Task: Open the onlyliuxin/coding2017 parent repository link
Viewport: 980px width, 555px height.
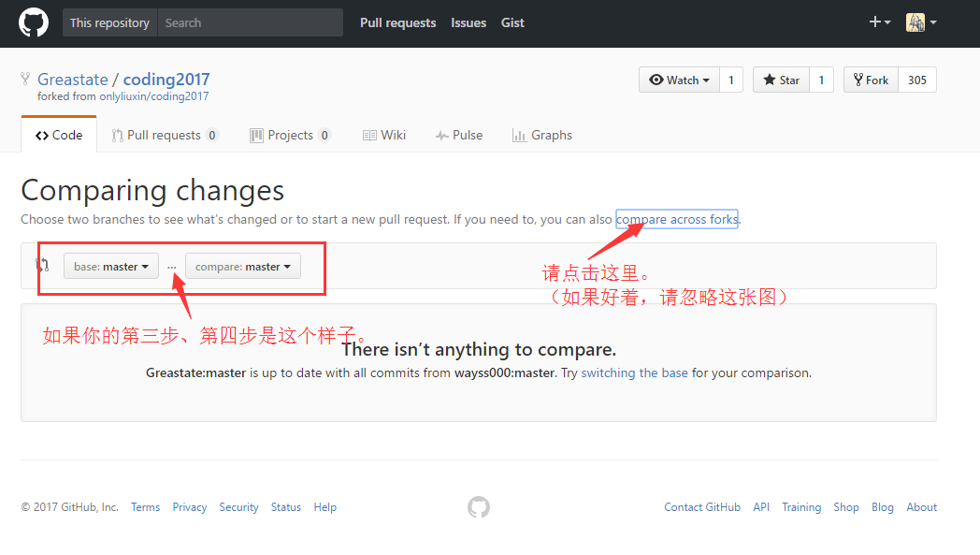Action: [x=153, y=96]
